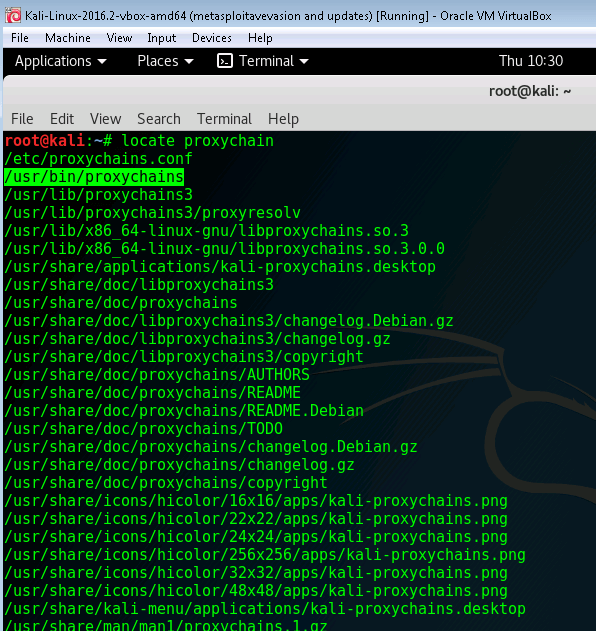Click the /usr/share/doc/proxychains line
The image size is (596, 631).
click(x=121, y=303)
